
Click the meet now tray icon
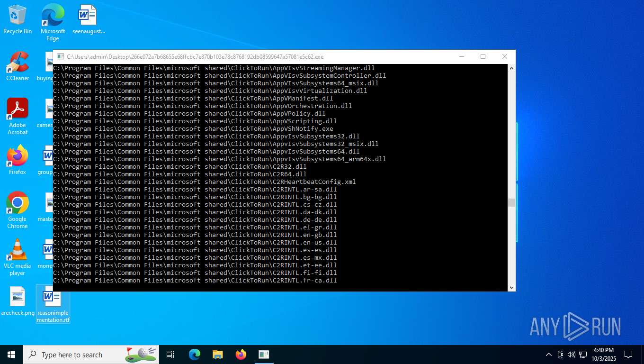[x=560, y=355]
